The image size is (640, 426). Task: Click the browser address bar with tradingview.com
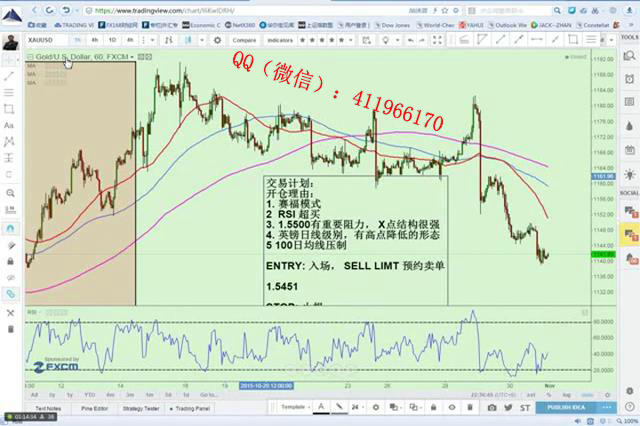(245, 11)
